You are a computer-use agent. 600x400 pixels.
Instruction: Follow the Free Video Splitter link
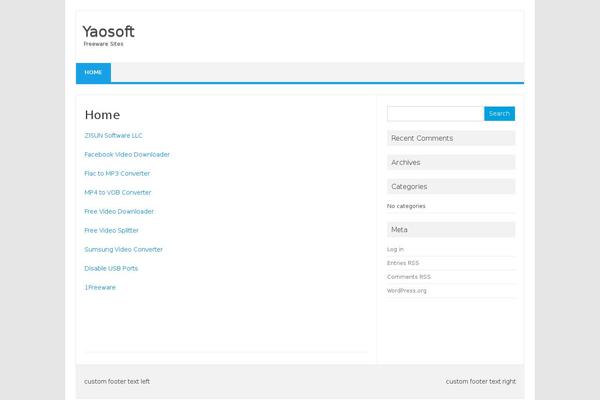click(x=111, y=230)
